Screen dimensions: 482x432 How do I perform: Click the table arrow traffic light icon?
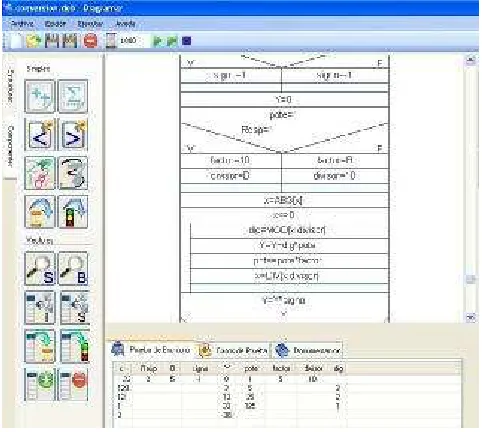[x=75, y=346]
